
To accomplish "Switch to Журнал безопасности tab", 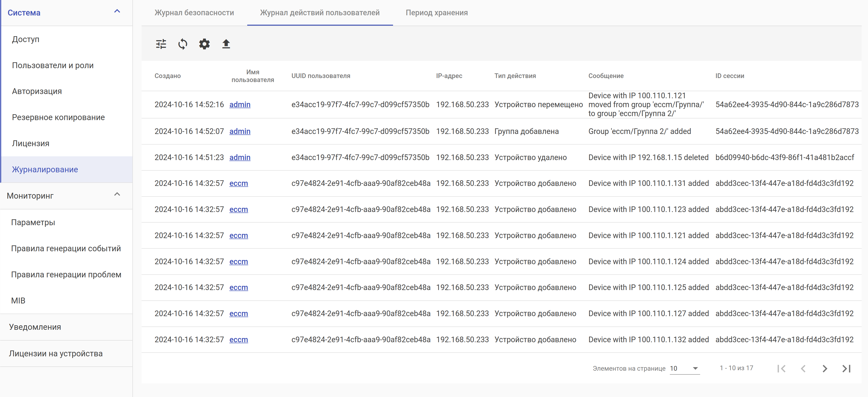I will pos(194,13).
